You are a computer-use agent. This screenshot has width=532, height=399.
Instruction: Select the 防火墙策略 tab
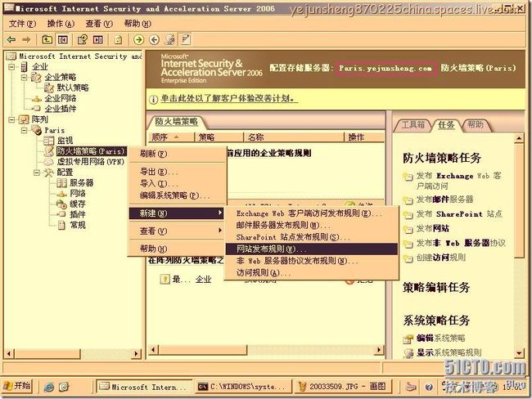(x=177, y=122)
